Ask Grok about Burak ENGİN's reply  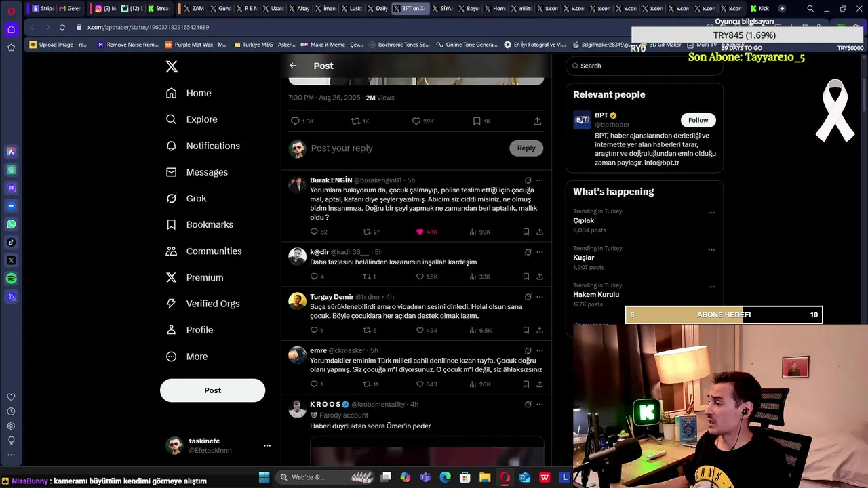click(x=528, y=180)
